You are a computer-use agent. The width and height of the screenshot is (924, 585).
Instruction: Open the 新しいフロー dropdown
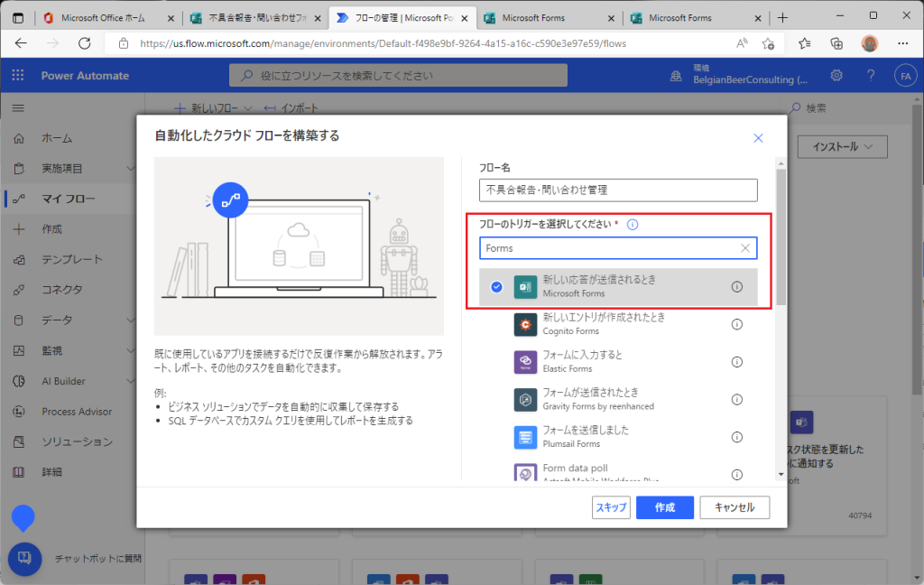click(213, 108)
